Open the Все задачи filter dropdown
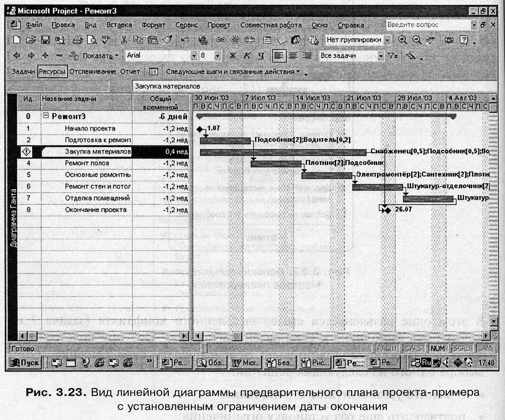This screenshot has height=420, width=505. [381, 56]
